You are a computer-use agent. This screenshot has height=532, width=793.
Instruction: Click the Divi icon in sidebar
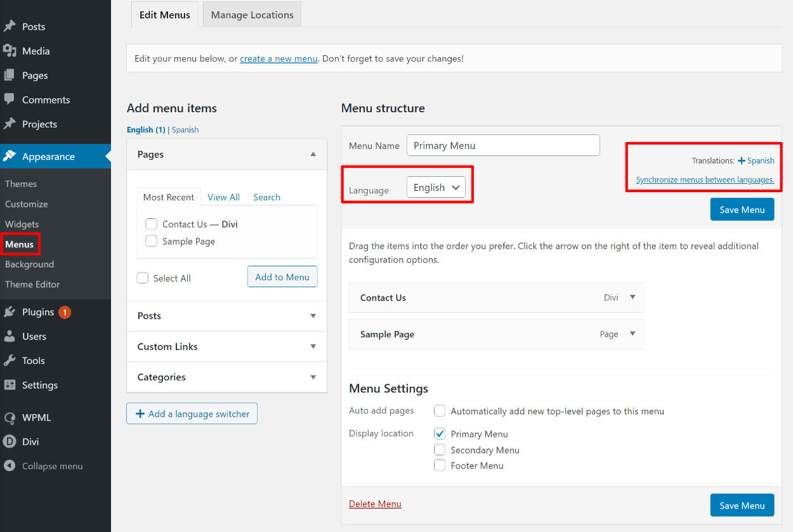coord(10,442)
